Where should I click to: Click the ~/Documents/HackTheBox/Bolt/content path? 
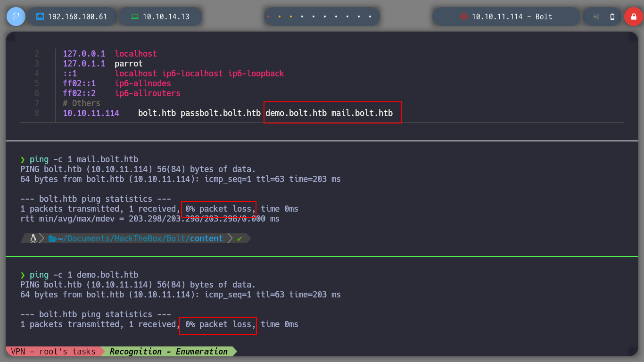[x=140, y=239]
